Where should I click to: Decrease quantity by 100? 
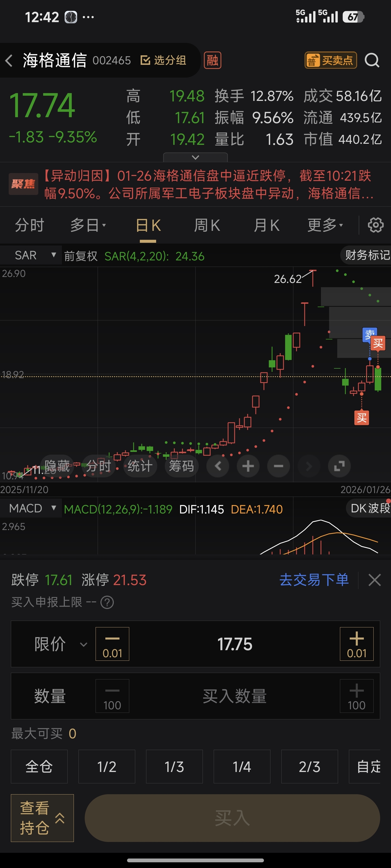tap(112, 696)
